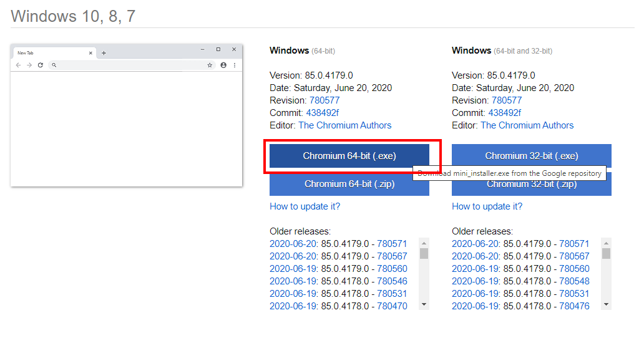Click Older releases: label in the 64-bit column
This screenshot has width=644, height=338.
click(x=300, y=231)
